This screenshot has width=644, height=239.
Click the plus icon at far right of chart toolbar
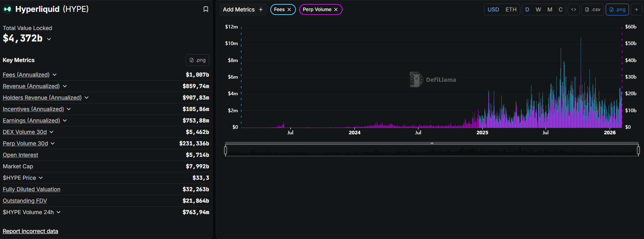tap(636, 9)
